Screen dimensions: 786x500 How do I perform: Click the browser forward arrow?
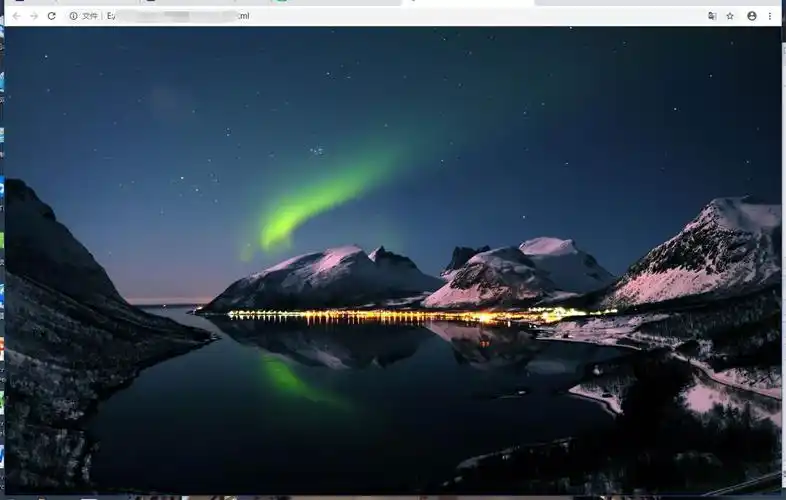pos(33,16)
